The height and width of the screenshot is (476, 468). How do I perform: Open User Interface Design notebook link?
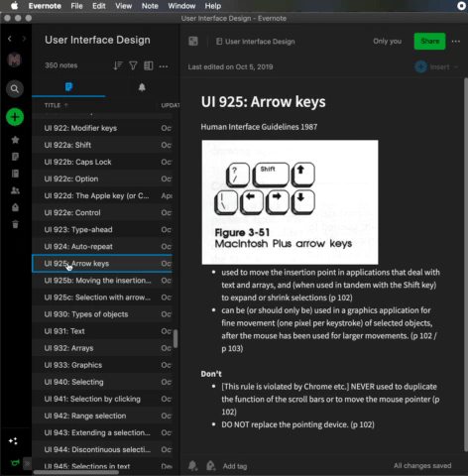[x=256, y=42]
